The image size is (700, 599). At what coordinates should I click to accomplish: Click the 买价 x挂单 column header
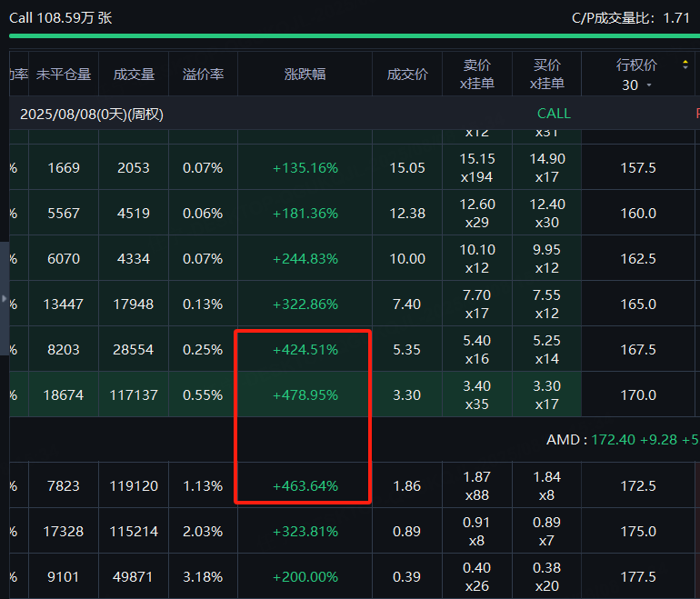pyautogui.click(x=546, y=75)
